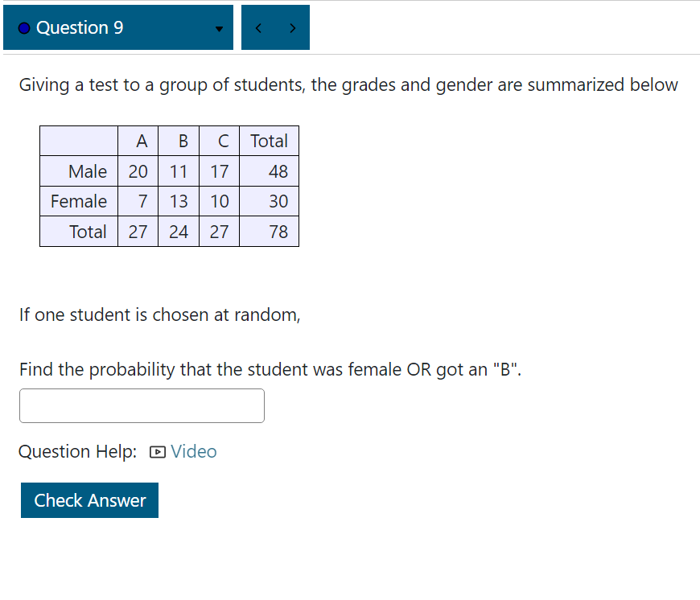The width and height of the screenshot is (700, 600).
Task: Click the circle indicator inside the Question 9 button
Action: point(24,27)
